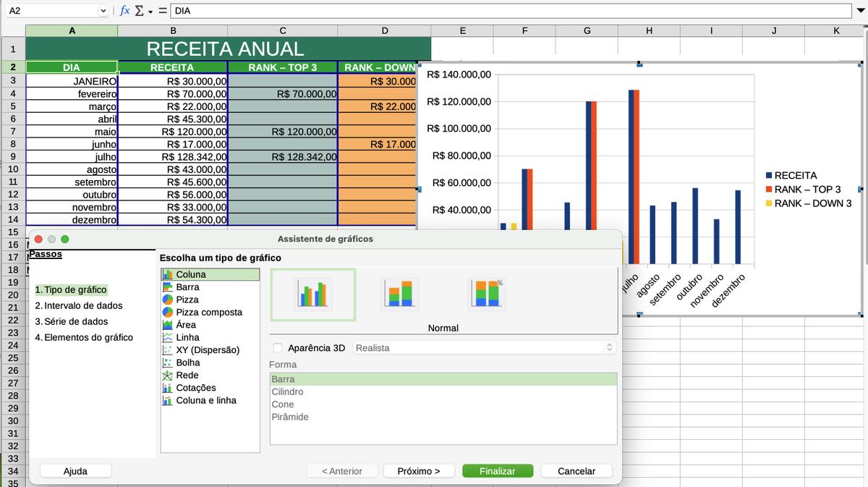Select Pirâmide in the Forma list
Image resolution: width=868 pixels, height=487 pixels.
(443, 417)
